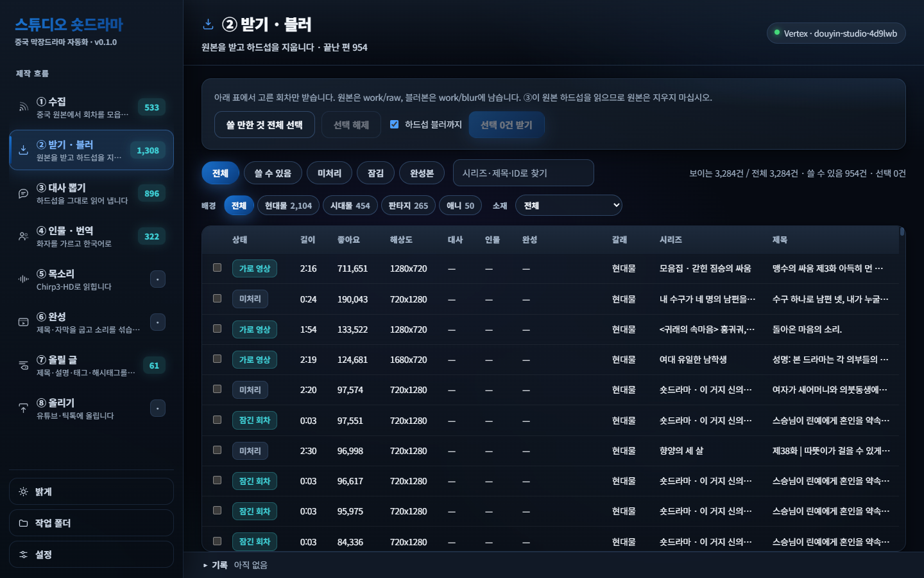Image resolution: width=924 pixels, height=578 pixels.
Task: Open the 소재 dropdown
Action: pyautogui.click(x=569, y=206)
